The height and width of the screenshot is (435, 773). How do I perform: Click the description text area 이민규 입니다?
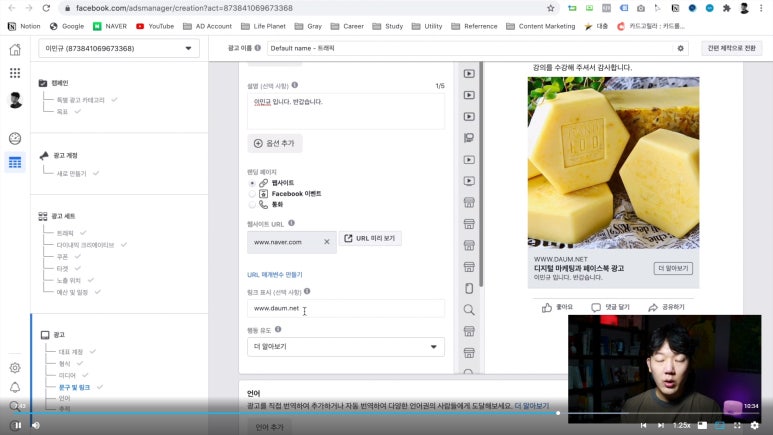point(346,111)
